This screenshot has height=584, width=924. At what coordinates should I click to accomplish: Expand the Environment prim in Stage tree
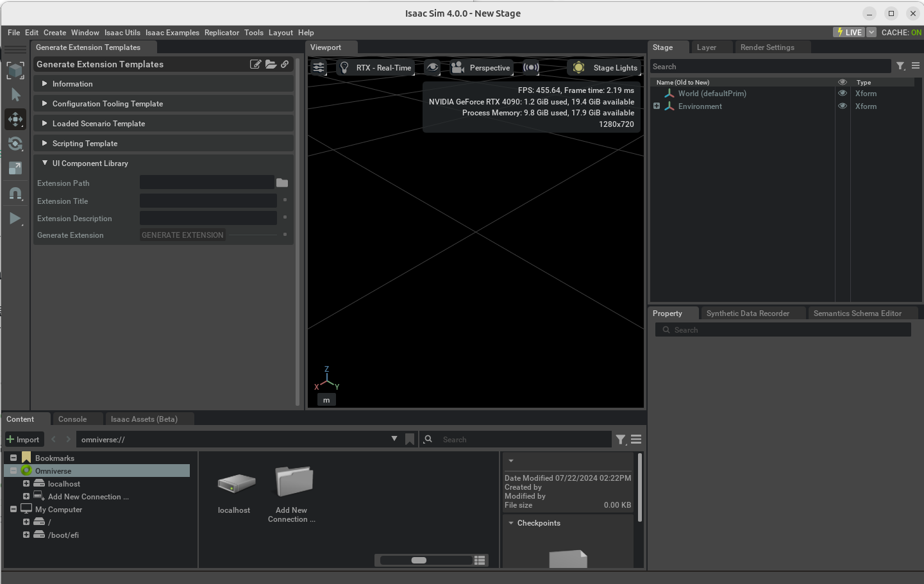657,106
